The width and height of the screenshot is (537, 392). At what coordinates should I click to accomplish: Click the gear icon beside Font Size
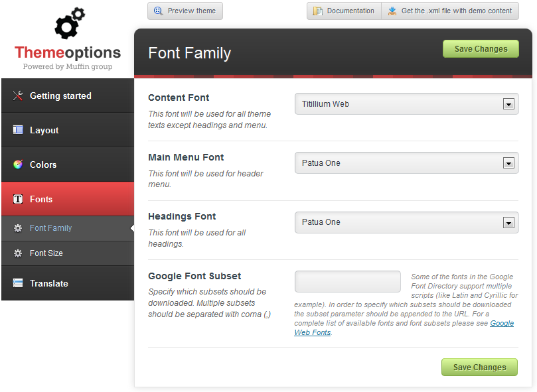[x=18, y=253]
